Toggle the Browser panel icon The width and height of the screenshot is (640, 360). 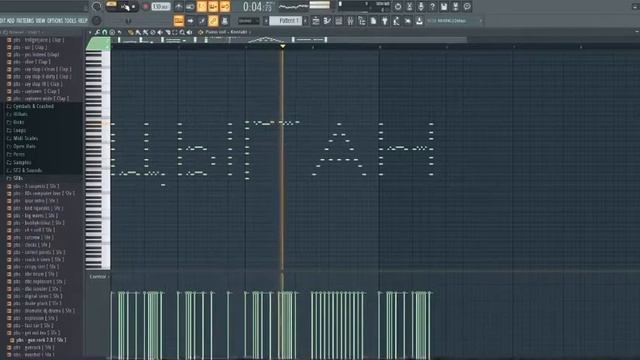pos(362,21)
